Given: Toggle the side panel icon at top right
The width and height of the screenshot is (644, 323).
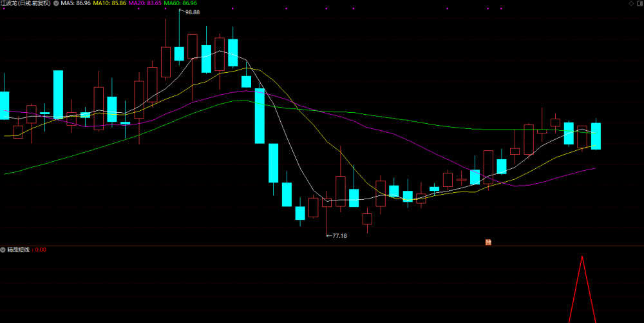Looking at the screenshot, I should coord(640,3).
